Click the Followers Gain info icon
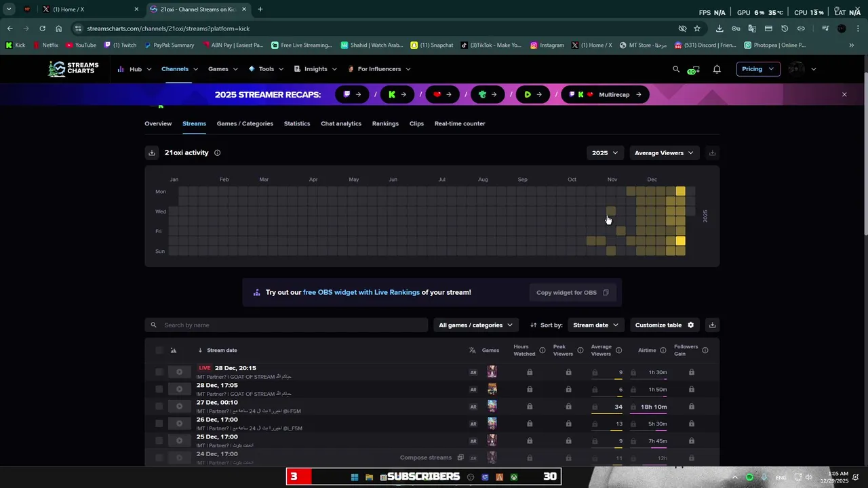The height and width of the screenshot is (488, 868). 705,350
